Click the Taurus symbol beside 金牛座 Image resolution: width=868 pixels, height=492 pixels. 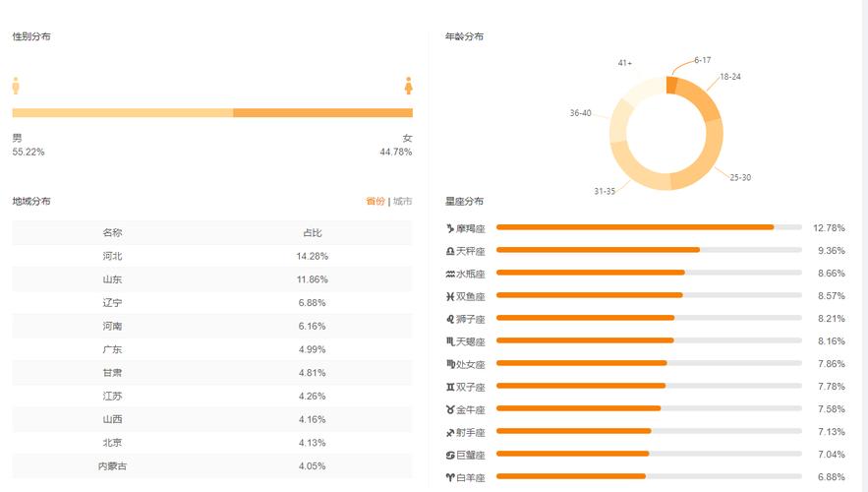coord(450,409)
